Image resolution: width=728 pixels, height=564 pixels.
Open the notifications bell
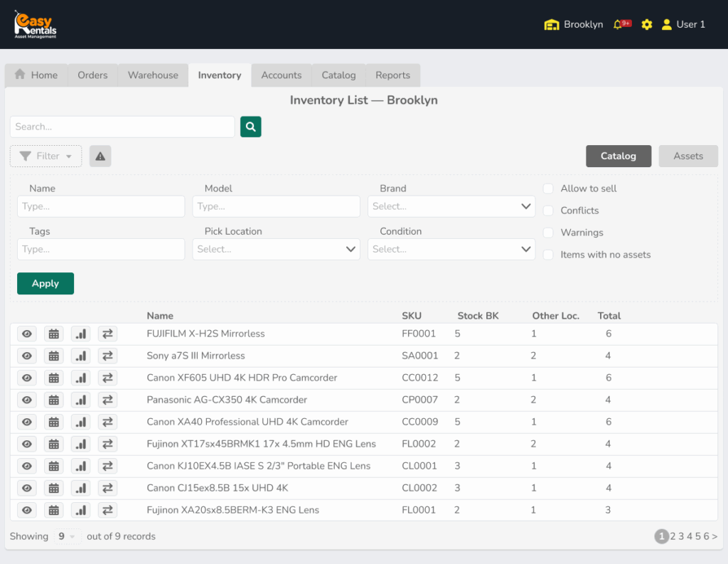click(x=621, y=24)
